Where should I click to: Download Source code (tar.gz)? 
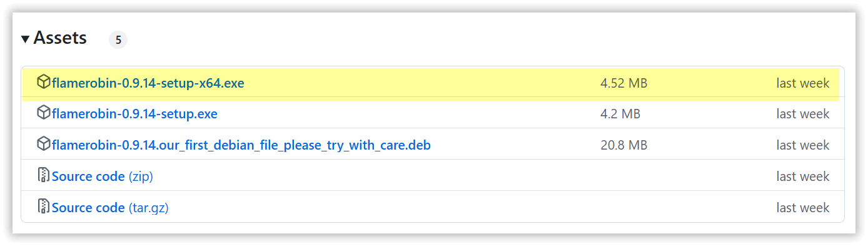pyautogui.click(x=111, y=208)
